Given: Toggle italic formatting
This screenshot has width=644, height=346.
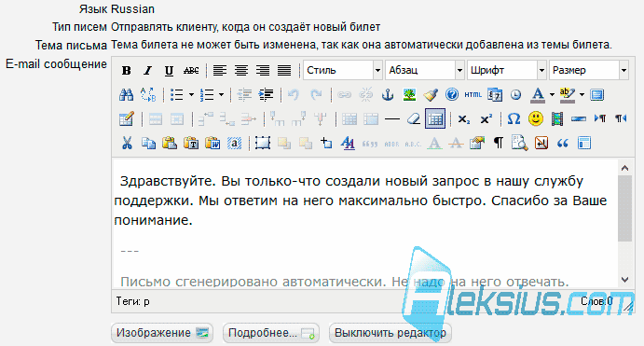Looking at the screenshot, I should coord(147,71).
